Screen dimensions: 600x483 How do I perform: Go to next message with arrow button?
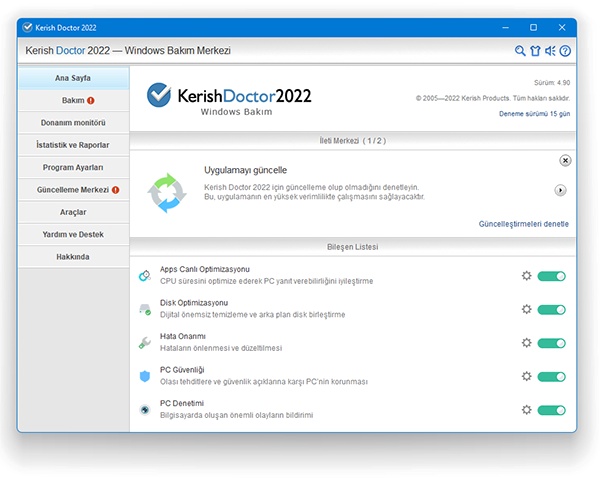pyautogui.click(x=560, y=190)
